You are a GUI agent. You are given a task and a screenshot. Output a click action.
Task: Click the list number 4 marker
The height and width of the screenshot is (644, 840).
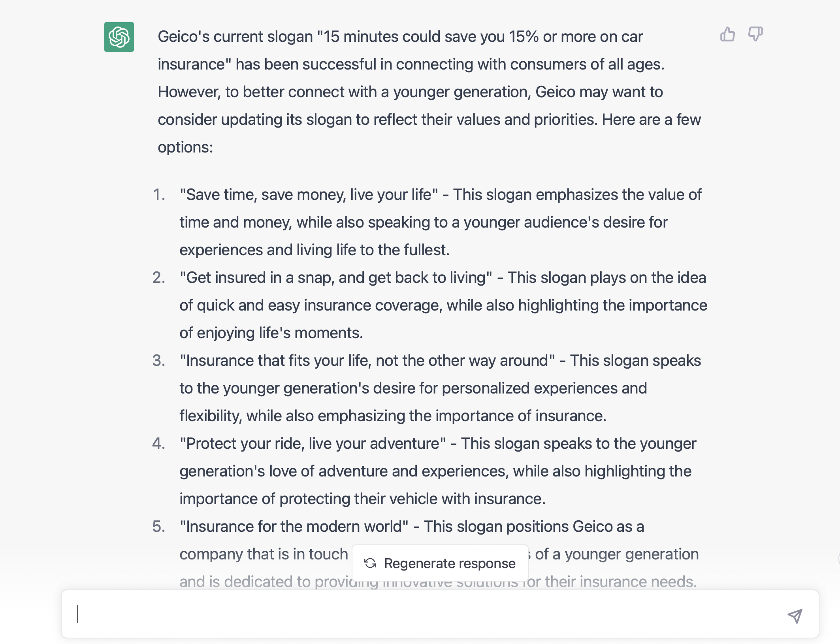(x=159, y=444)
